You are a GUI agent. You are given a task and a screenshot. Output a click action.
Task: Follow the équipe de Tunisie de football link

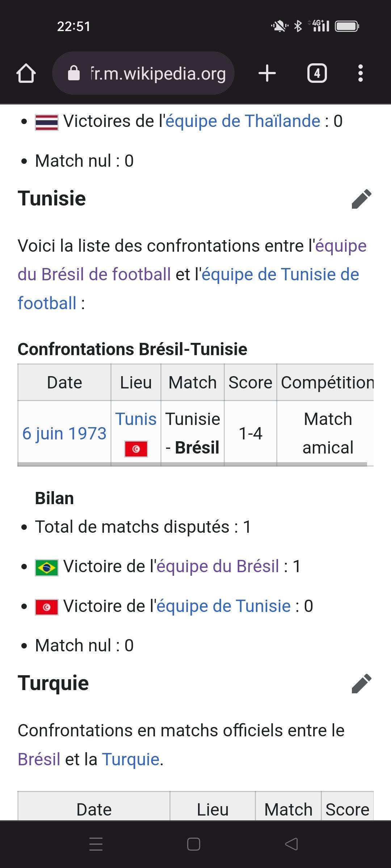(x=280, y=275)
